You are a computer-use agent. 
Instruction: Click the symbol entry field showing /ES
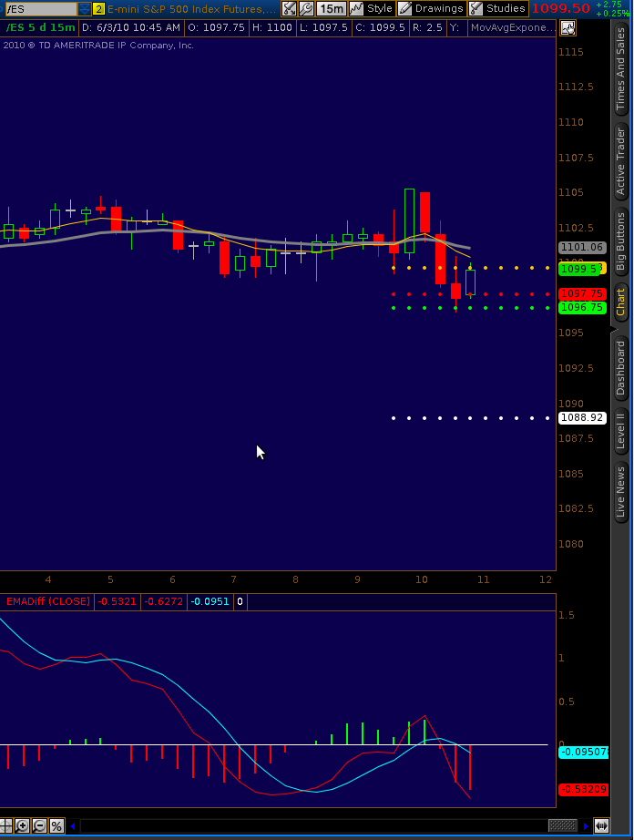click(x=41, y=8)
